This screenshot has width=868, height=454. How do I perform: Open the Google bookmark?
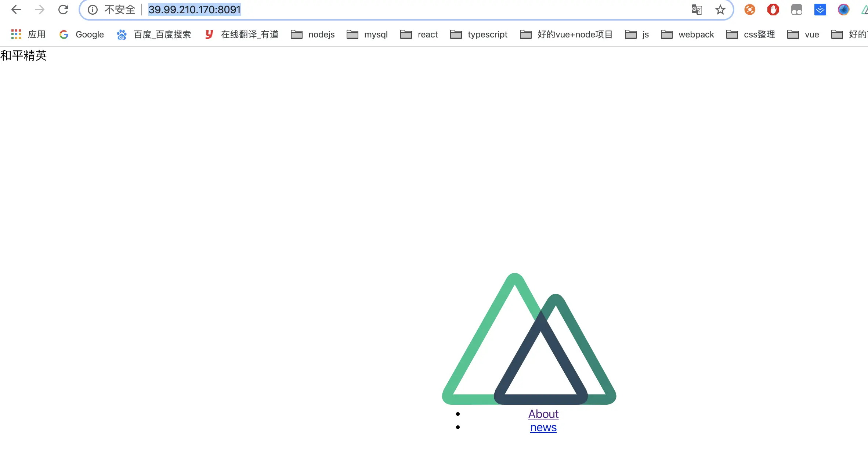coord(82,35)
